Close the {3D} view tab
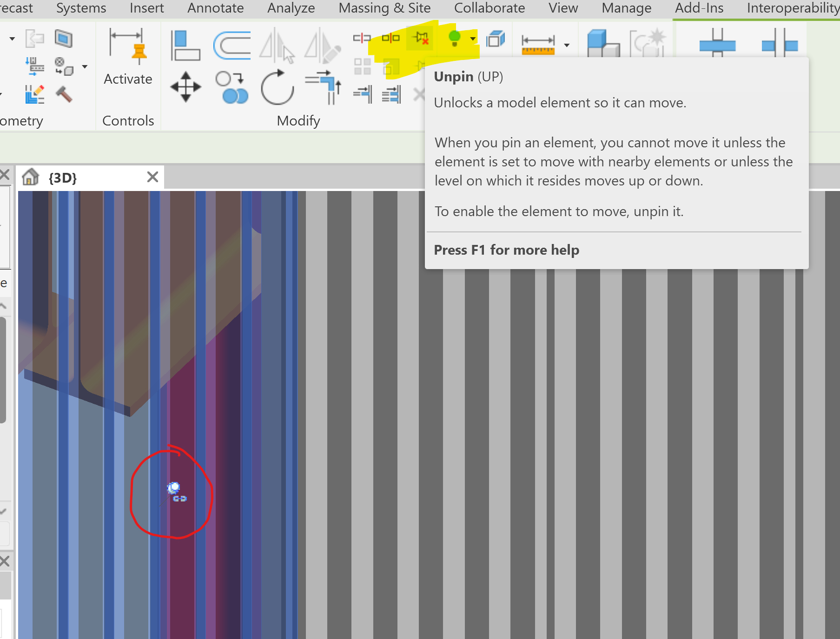Viewport: 840px width, 639px height. tap(152, 177)
